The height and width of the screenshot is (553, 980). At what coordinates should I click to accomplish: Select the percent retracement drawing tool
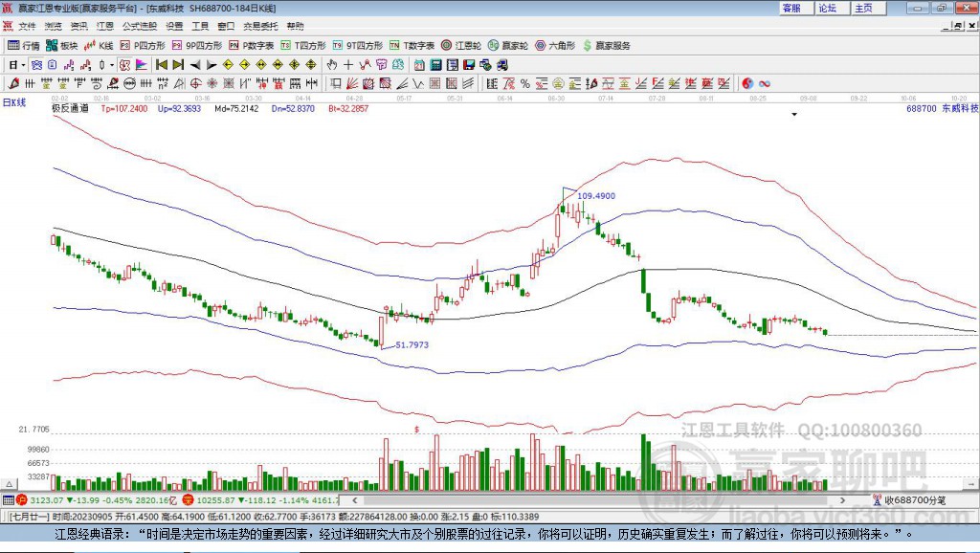[x=525, y=83]
